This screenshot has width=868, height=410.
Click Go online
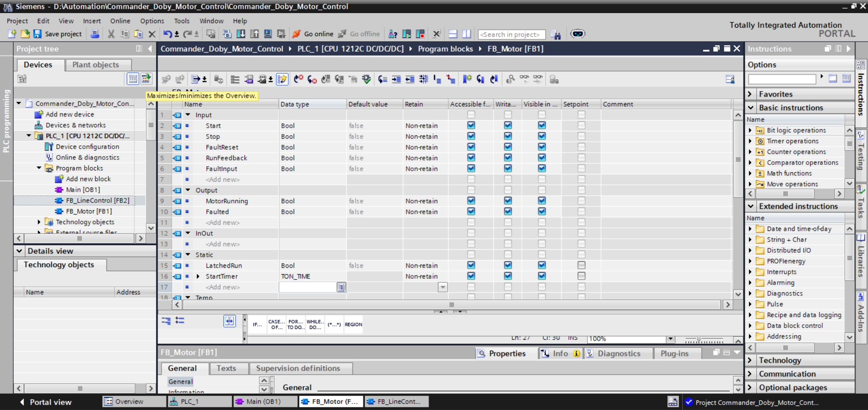tap(313, 34)
